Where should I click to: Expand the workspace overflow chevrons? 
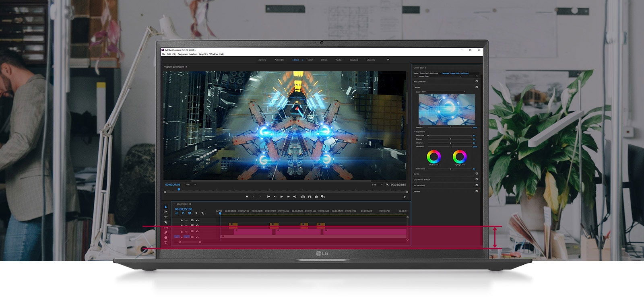pyautogui.click(x=388, y=60)
